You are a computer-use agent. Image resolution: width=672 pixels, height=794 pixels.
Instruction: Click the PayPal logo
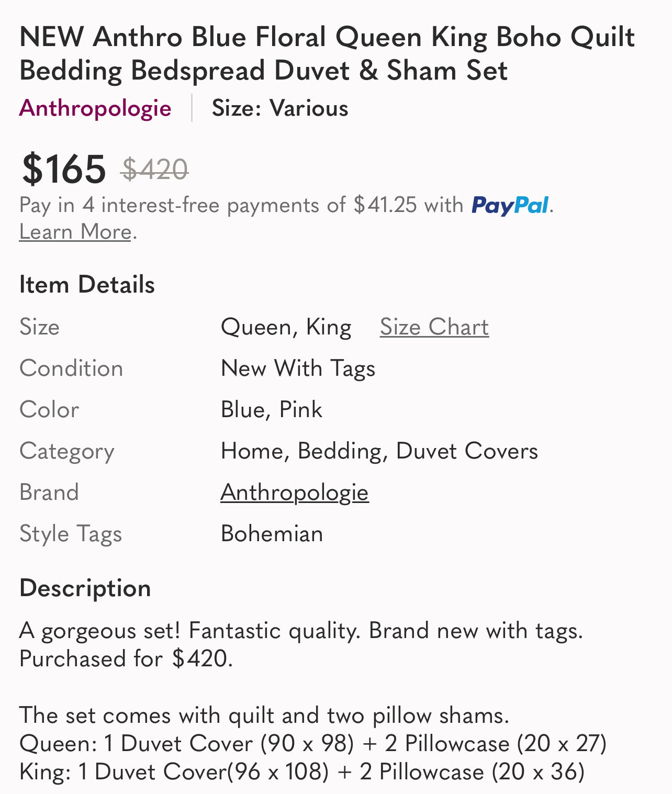[x=510, y=205]
